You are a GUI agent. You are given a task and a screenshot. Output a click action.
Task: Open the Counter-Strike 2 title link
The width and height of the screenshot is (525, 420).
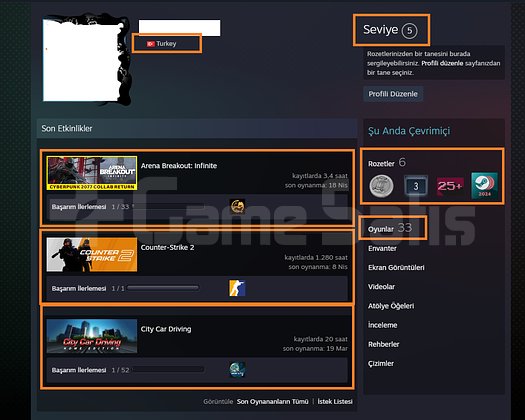167,248
